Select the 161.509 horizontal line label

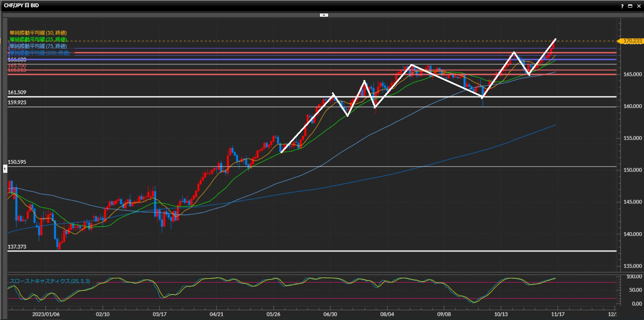click(17, 92)
